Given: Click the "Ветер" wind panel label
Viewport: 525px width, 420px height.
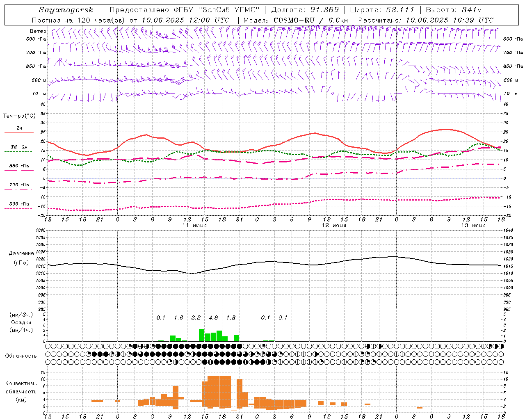Looking at the screenshot, I should click(x=38, y=31).
